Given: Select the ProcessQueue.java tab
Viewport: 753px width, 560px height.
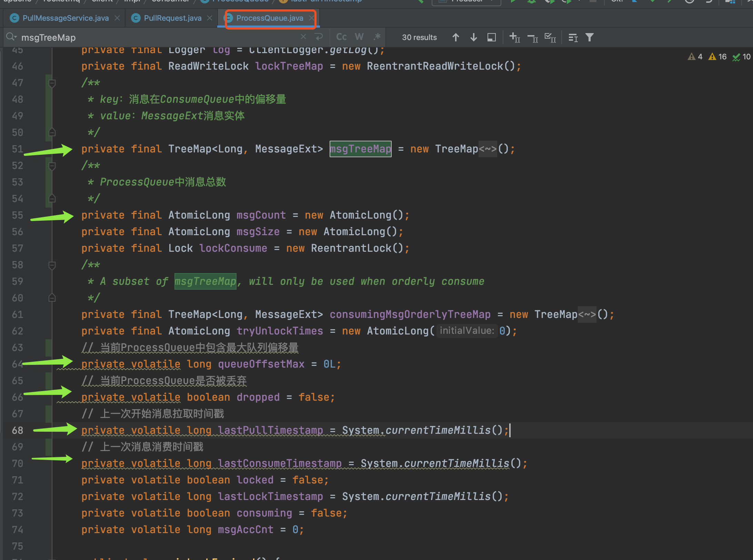Looking at the screenshot, I should (x=270, y=18).
